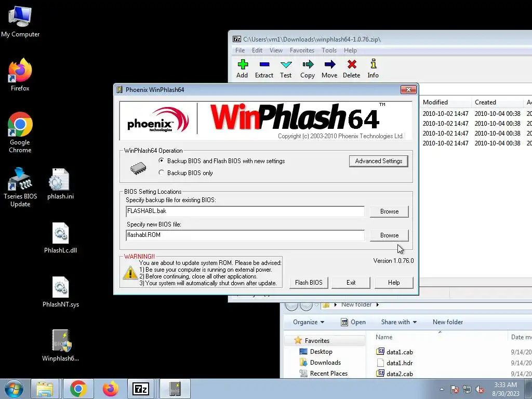This screenshot has height=399, width=532.
Task: Select the phlash.ini desktop file
Action: tap(60, 183)
